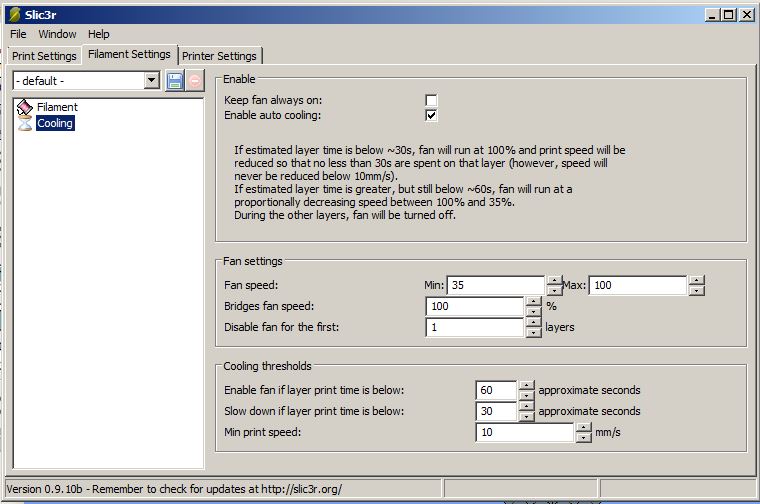This screenshot has width=760, height=504.
Task: Decrease Min fan speed with down arrow
Action: 554,290
